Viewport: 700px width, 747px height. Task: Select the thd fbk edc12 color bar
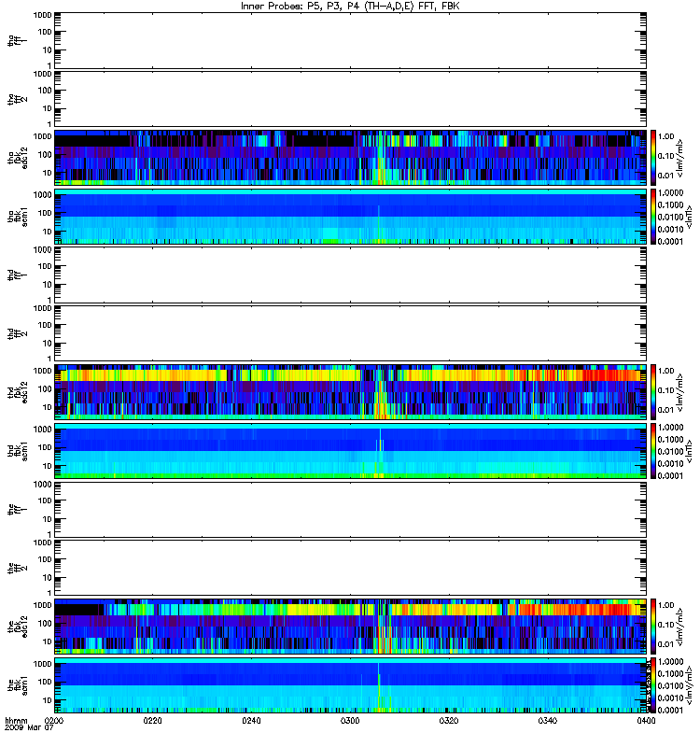(x=653, y=392)
